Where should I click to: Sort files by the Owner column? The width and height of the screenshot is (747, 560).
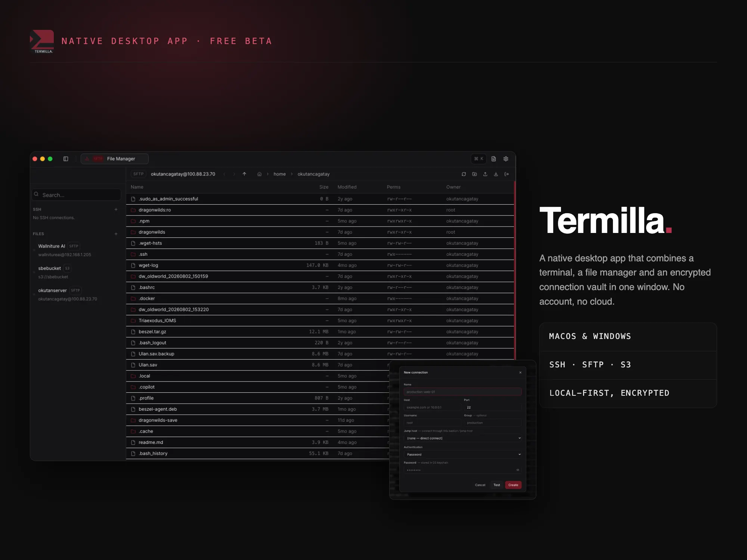(x=453, y=187)
